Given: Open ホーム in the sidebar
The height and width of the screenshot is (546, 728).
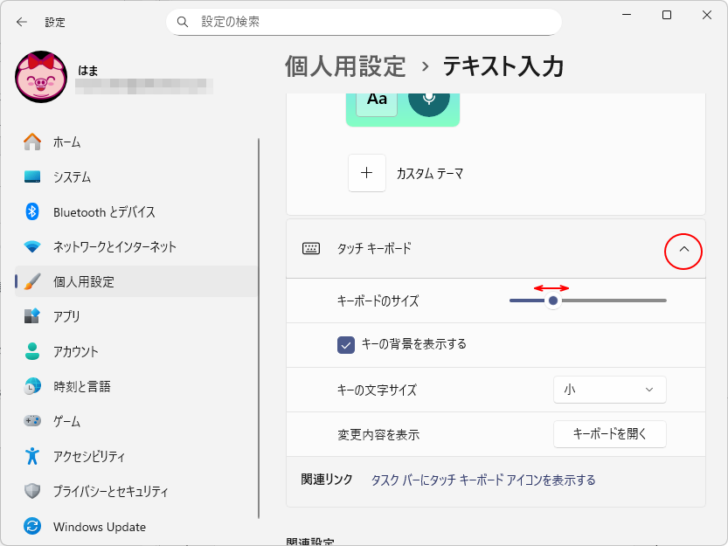Looking at the screenshot, I should pyautogui.click(x=136, y=142).
